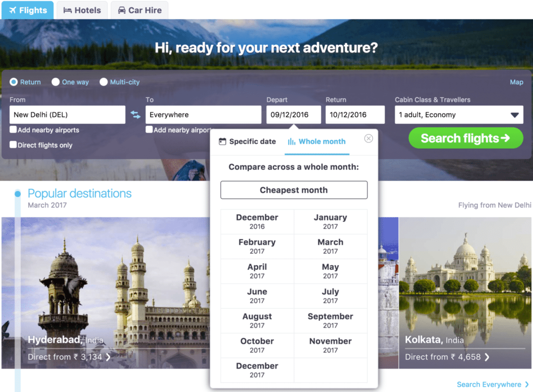Open the Map view link

[x=516, y=82]
